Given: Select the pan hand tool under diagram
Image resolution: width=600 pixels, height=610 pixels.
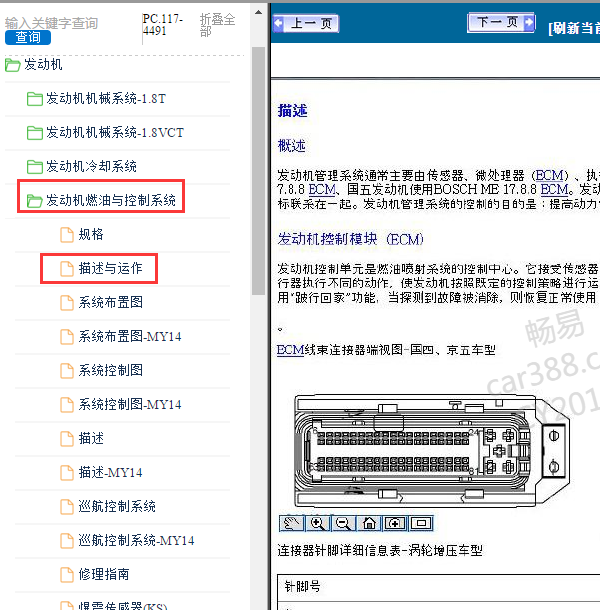Looking at the screenshot, I should click(x=292, y=523).
